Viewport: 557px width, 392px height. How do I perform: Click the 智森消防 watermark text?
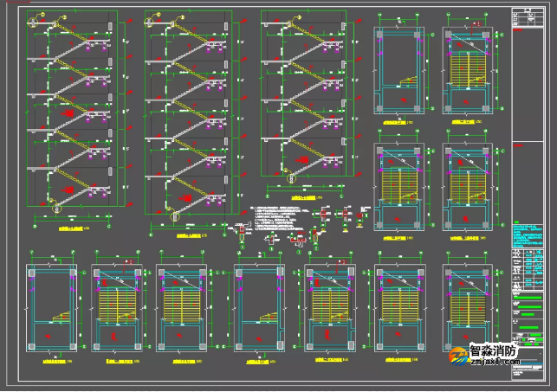(x=495, y=352)
